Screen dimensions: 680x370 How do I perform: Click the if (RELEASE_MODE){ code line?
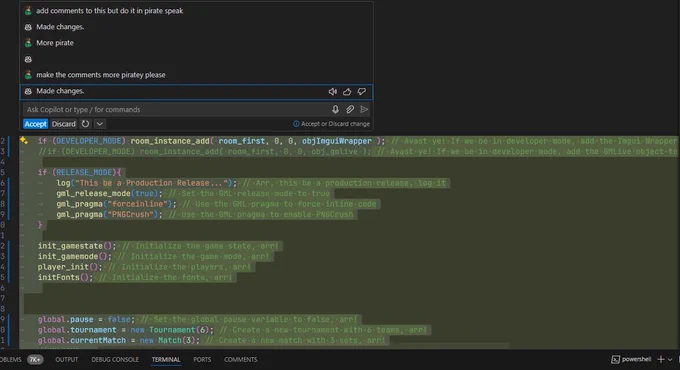(80, 172)
